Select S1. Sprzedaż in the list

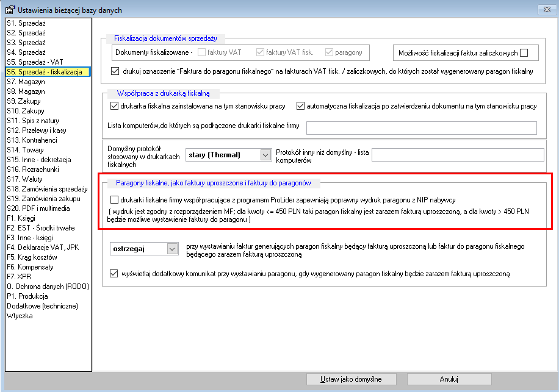48,23
